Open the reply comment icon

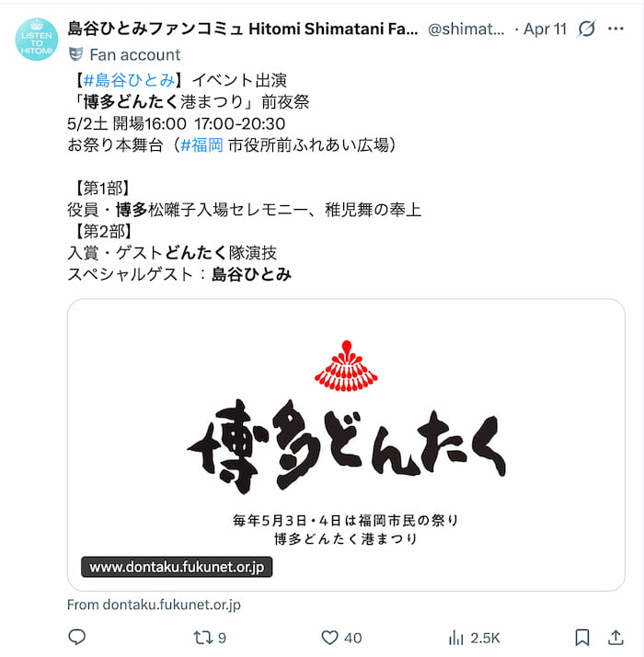coord(76,638)
